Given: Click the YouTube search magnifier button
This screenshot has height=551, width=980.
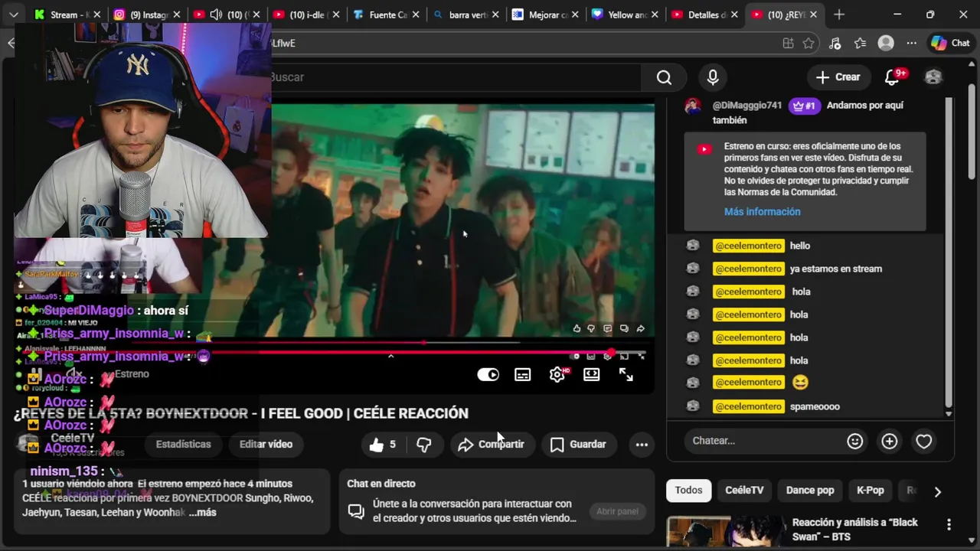Looking at the screenshot, I should (664, 77).
